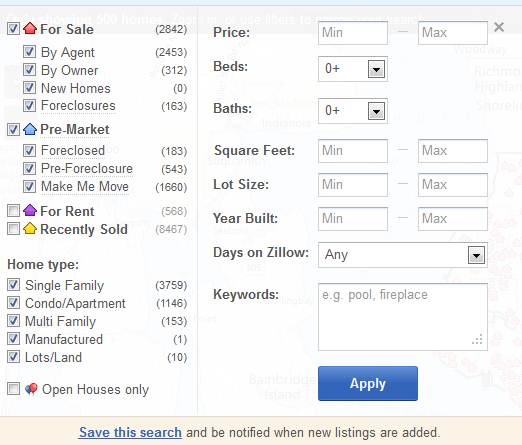
Task: Click the Open Houses balloon icon
Action: tap(31, 389)
